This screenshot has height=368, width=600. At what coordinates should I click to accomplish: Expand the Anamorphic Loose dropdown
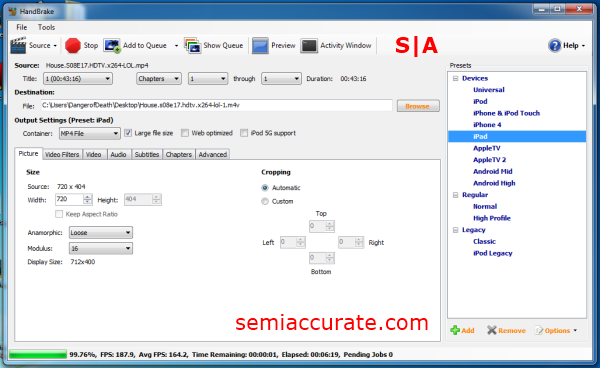(101, 233)
